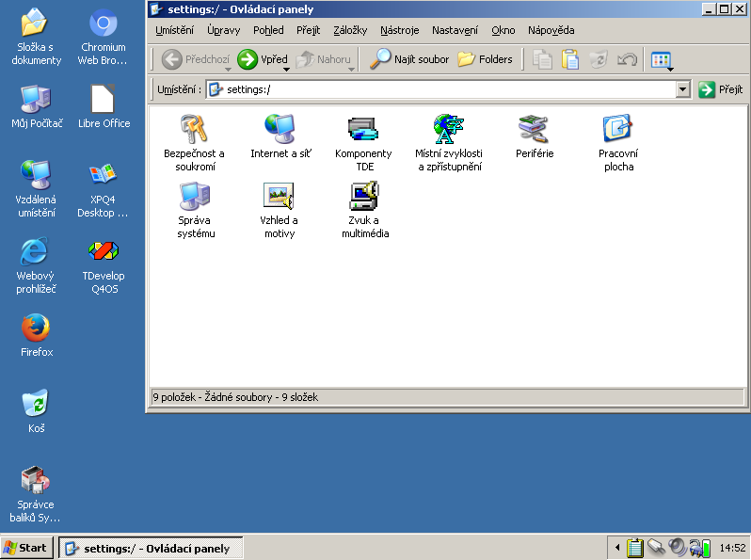Click the Start button
Screen dimensions: 751x560
tap(25, 548)
